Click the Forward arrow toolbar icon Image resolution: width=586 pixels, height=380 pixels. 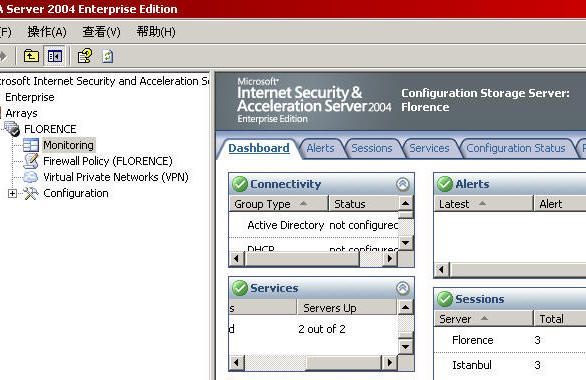pos(3,56)
